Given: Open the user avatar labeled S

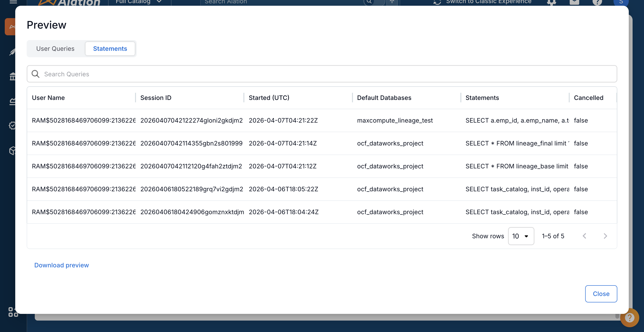Looking at the screenshot, I should coord(621,2).
